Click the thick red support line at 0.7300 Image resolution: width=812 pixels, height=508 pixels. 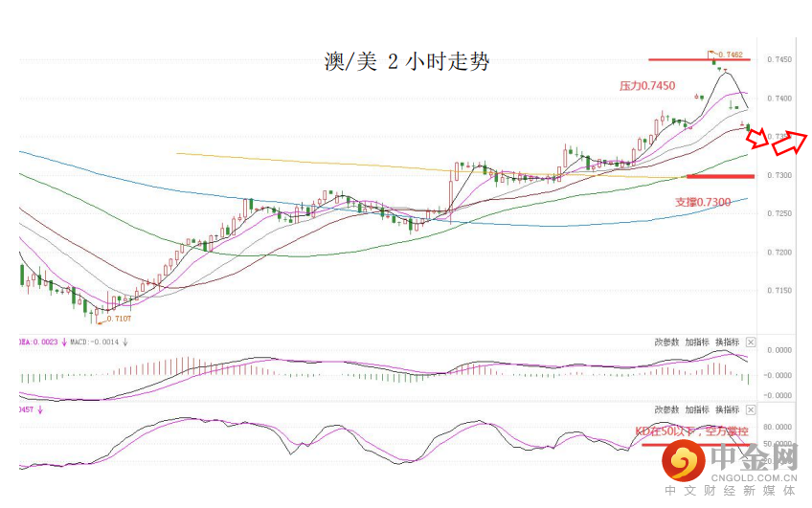coord(720,176)
